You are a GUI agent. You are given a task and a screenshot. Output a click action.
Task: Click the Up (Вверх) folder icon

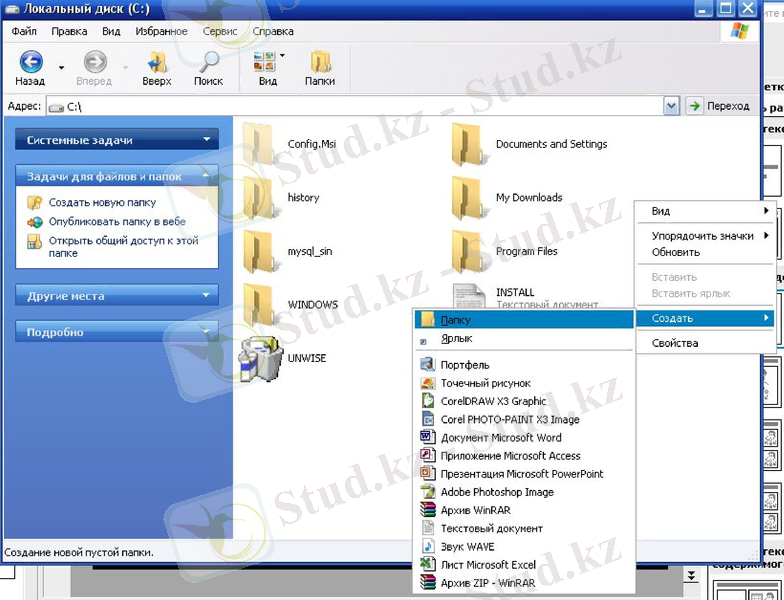click(x=156, y=62)
